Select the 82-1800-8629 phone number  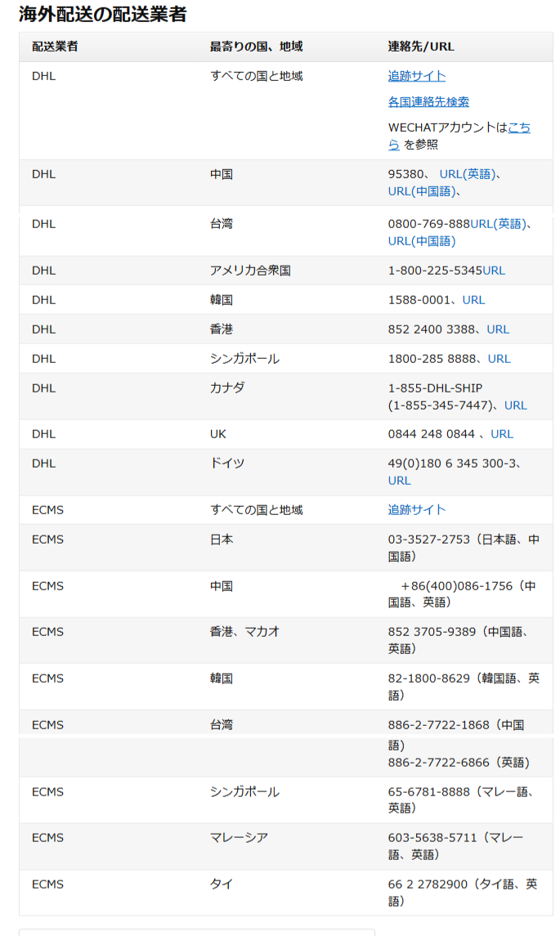[428, 678]
